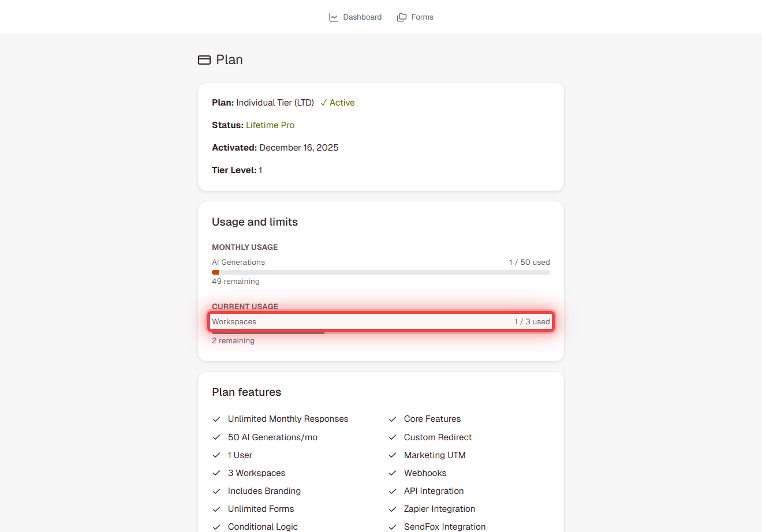This screenshot has width=762, height=532.
Task: Click the checkmark next to Unlimited Monthly Responses
Action: (216, 419)
